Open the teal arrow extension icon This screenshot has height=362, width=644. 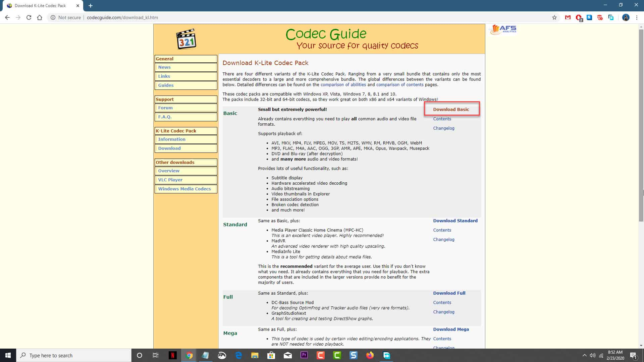(611, 17)
